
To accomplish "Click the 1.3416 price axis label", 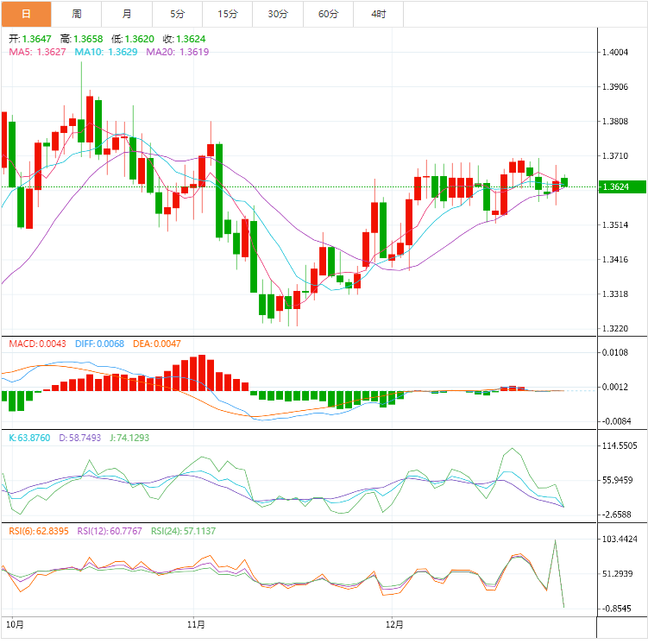I will [615, 260].
